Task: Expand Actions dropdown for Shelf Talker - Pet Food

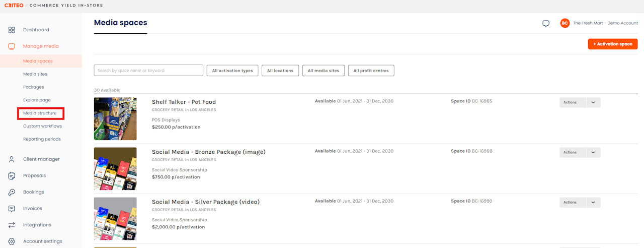Action: 593,102
